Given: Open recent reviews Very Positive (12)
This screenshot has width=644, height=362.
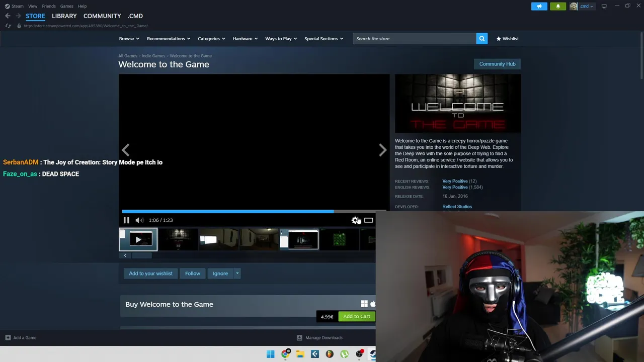Looking at the screenshot, I should 459,181.
